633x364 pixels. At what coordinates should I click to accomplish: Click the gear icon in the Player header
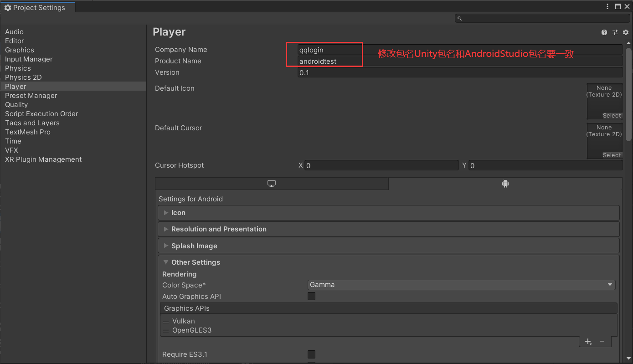[x=626, y=32]
